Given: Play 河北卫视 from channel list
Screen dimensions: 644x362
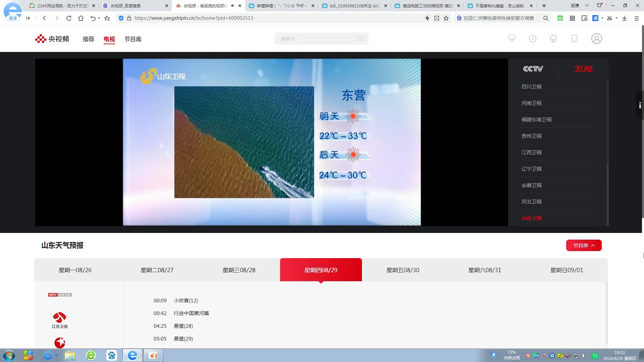Looking at the screenshot, I should click(x=532, y=201).
